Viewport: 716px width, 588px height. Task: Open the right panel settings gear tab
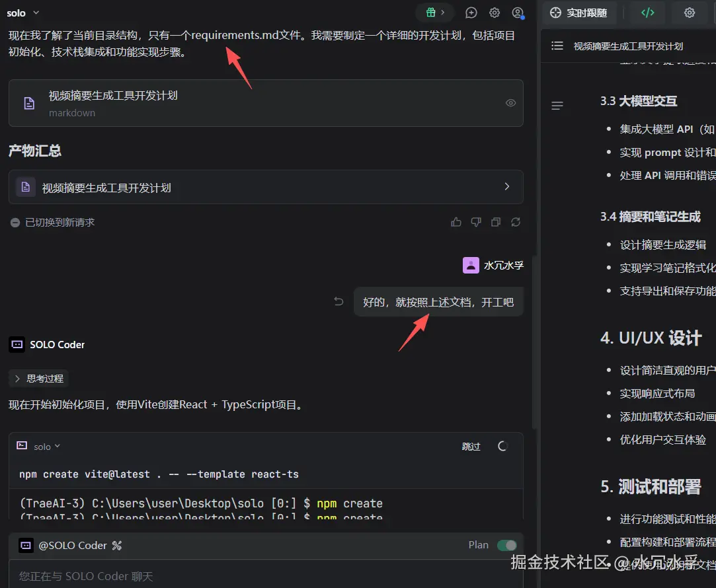(689, 13)
